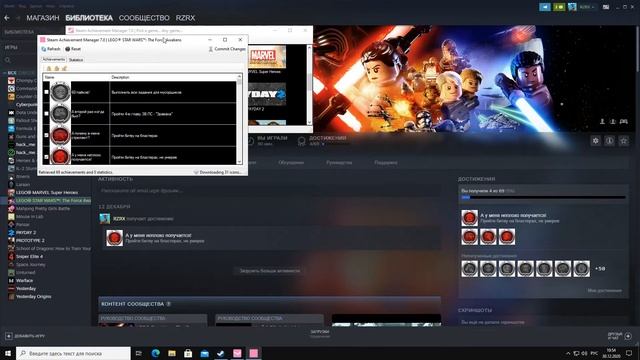This screenshot has width=640, height=360.
Task: Click the user avatar in Steam title bar
Action: click(x=572, y=7)
